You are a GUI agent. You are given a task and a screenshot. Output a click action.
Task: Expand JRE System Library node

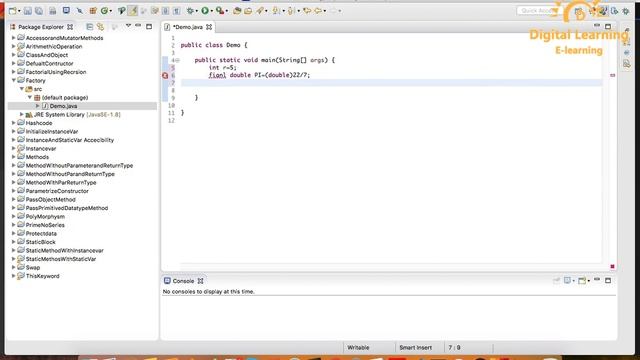coord(22,115)
